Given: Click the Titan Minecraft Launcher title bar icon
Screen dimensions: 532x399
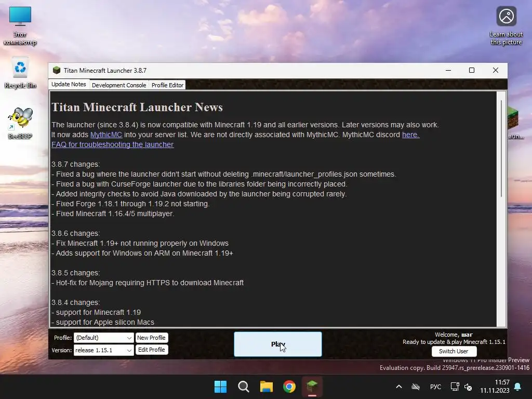Looking at the screenshot, I should [x=57, y=70].
